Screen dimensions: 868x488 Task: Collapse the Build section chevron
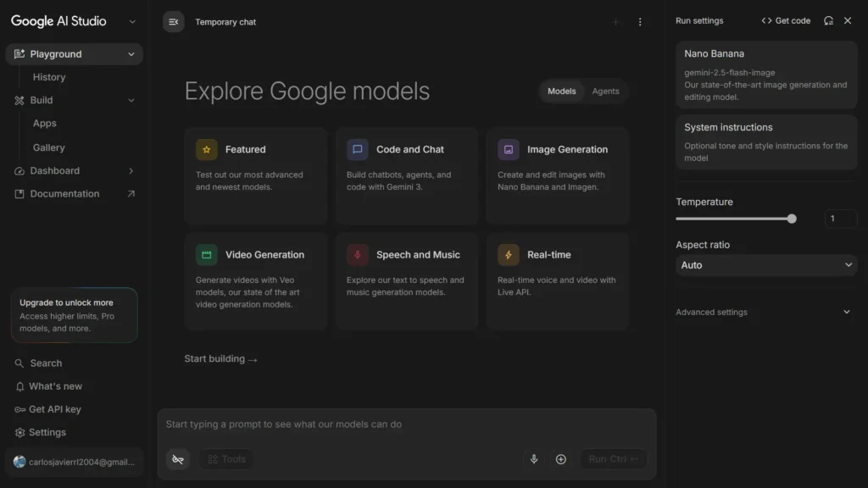click(x=131, y=100)
